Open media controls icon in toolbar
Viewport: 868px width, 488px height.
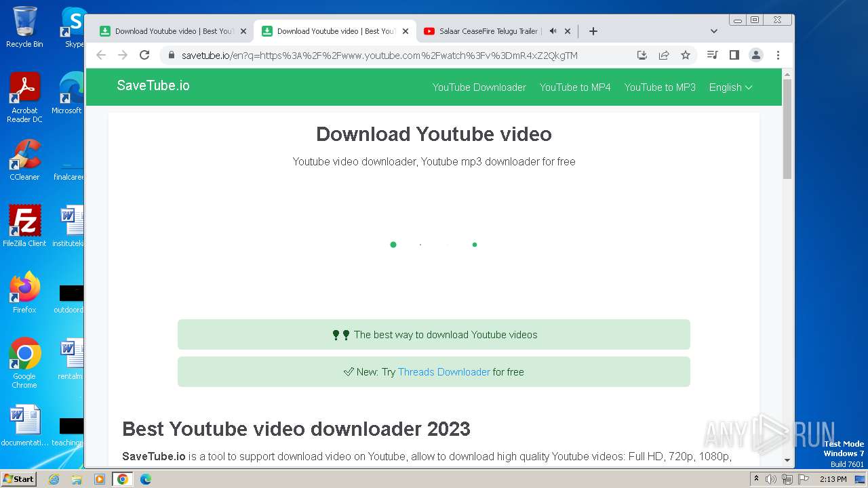pyautogui.click(x=712, y=55)
